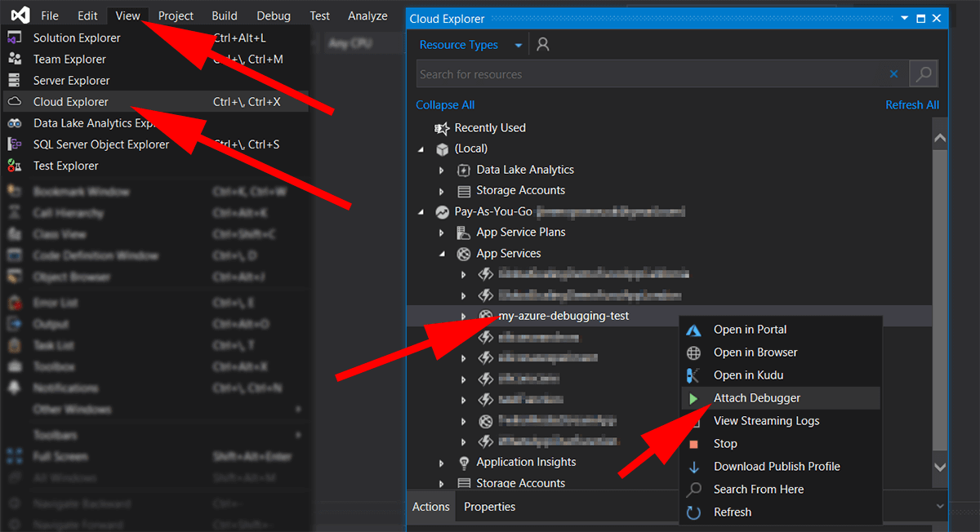This screenshot has height=532, width=980.
Task: Switch to the Properties tab
Action: [x=490, y=507]
